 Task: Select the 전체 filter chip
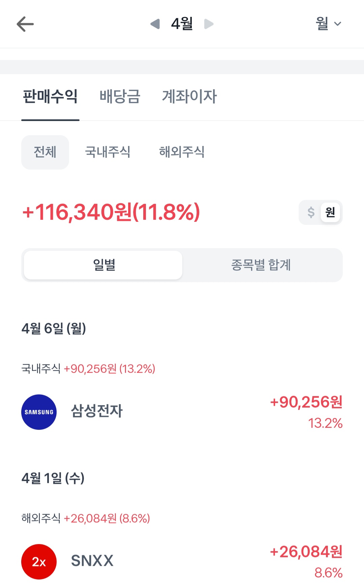45,152
